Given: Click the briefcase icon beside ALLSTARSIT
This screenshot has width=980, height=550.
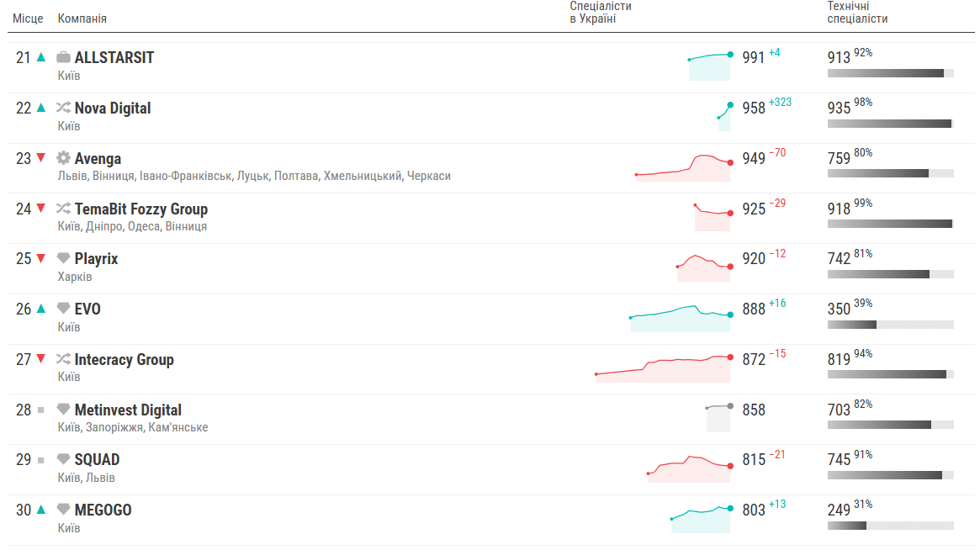Looking at the screenshot, I should click(x=63, y=57).
